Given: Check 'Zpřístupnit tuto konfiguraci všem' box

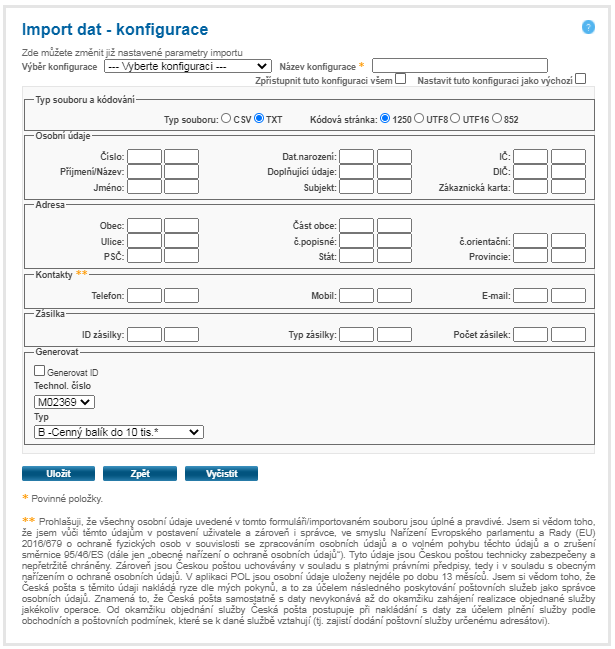Looking at the screenshot, I should coord(401,79).
